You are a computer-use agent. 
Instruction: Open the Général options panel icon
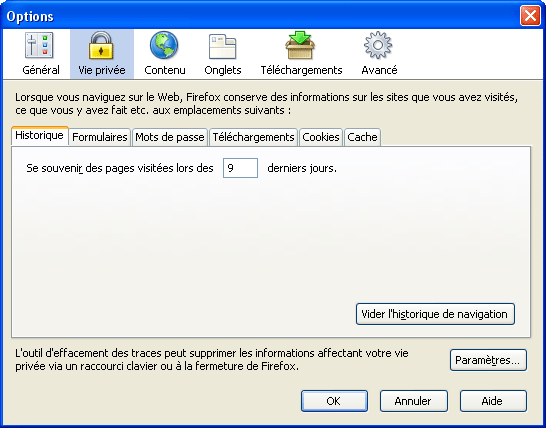(39, 45)
